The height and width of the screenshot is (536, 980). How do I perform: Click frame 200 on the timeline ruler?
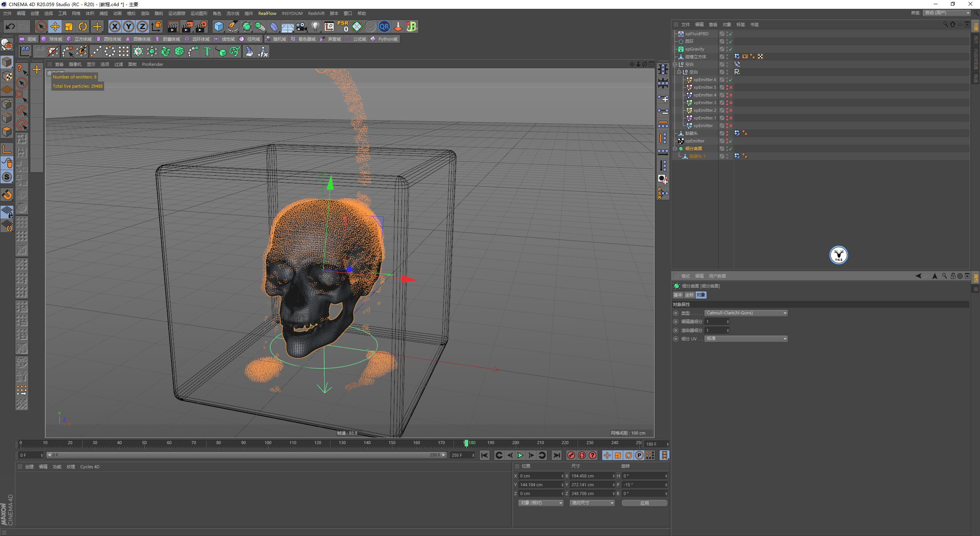pos(516,443)
